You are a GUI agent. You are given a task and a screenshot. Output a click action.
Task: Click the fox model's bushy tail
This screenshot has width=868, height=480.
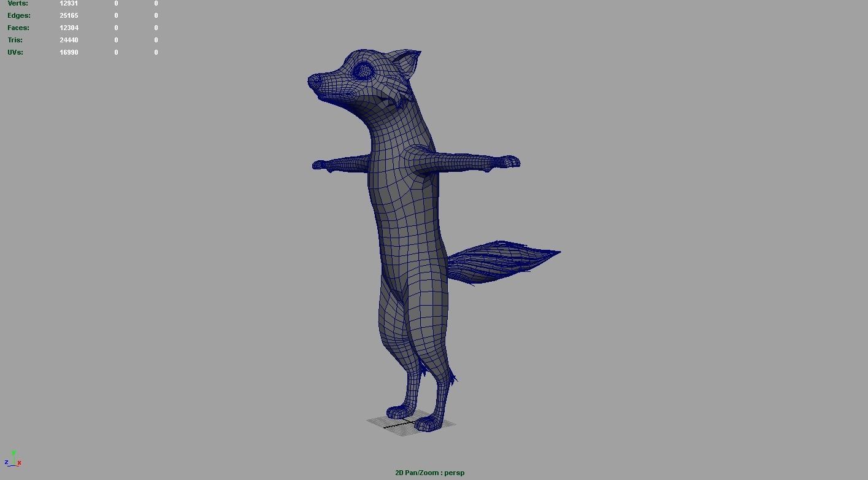click(x=503, y=263)
